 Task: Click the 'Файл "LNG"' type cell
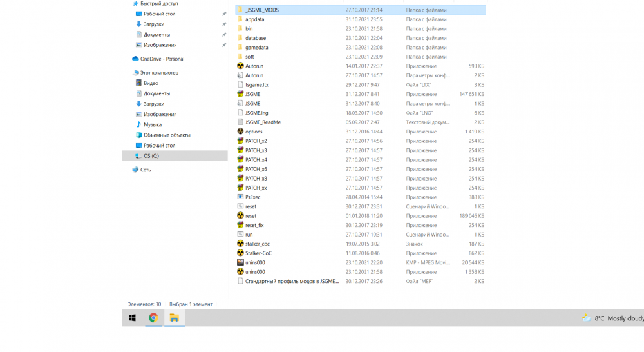pyautogui.click(x=419, y=113)
